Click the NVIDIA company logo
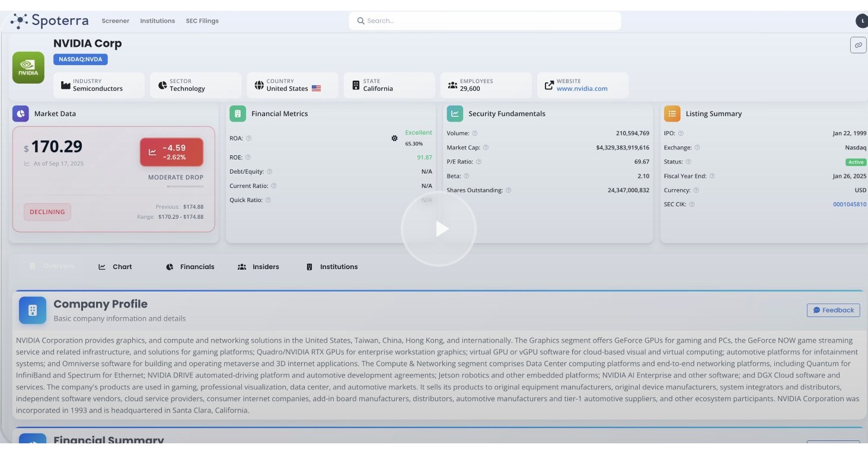The width and height of the screenshot is (868, 454). pyautogui.click(x=28, y=68)
